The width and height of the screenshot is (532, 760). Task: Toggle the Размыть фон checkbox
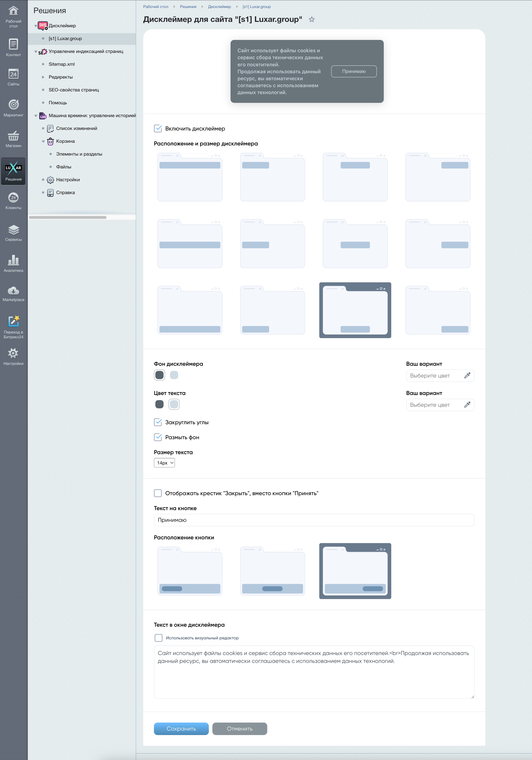point(158,437)
